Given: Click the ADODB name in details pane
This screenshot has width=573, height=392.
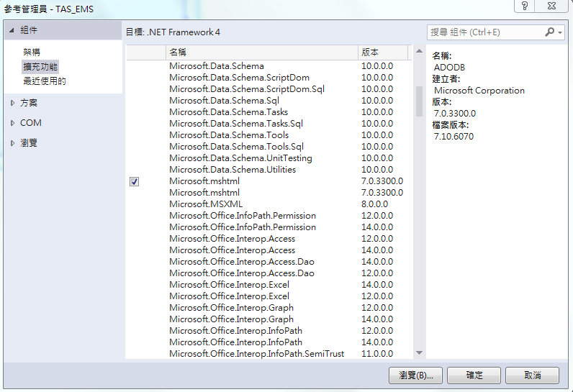Looking at the screenshot, I should [x=449, y=68].
